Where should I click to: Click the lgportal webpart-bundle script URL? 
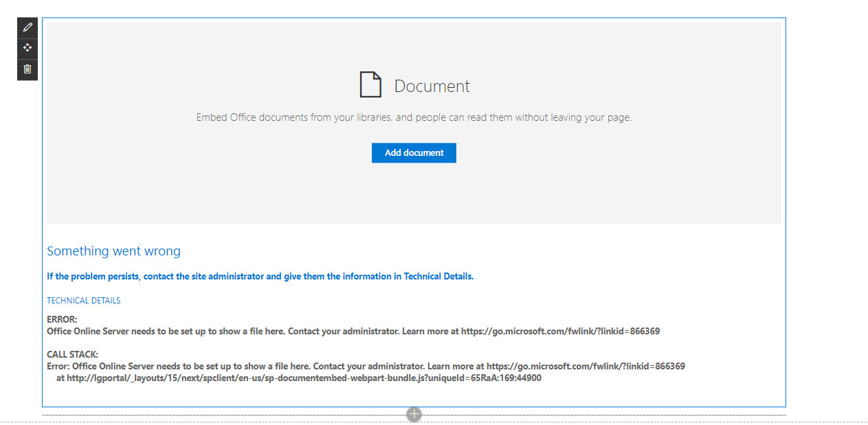tap(300, 378)
